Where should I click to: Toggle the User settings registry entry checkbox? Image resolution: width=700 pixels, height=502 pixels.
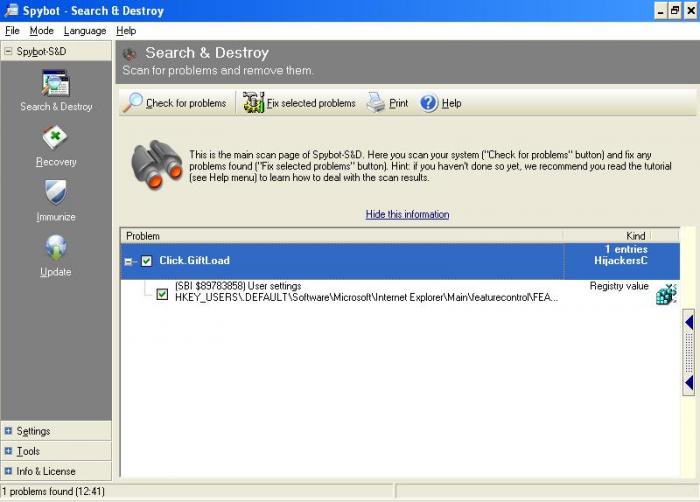(162, 294)
